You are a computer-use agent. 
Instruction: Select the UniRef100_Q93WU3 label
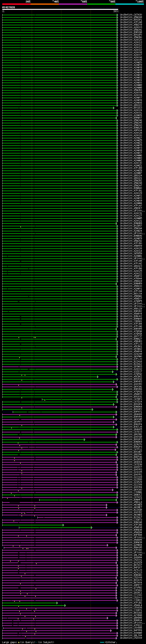(131, 366)
